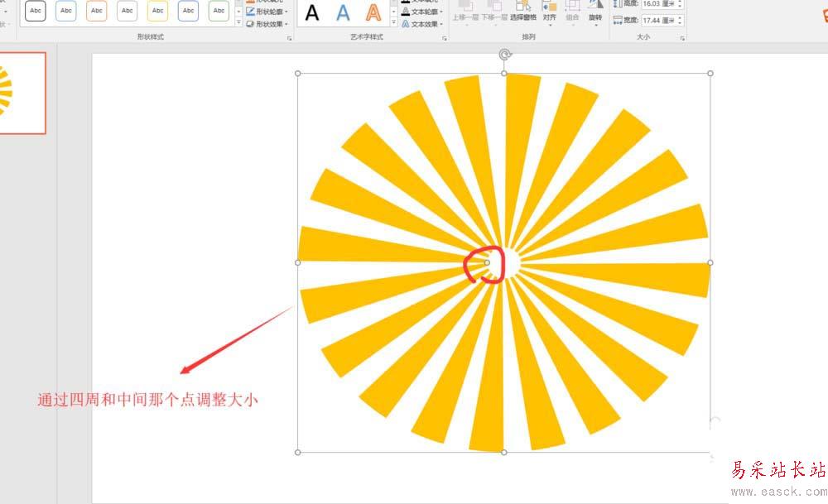
Task: Apply the dark blue outline Abc shape style
Action: pos(189,11)
